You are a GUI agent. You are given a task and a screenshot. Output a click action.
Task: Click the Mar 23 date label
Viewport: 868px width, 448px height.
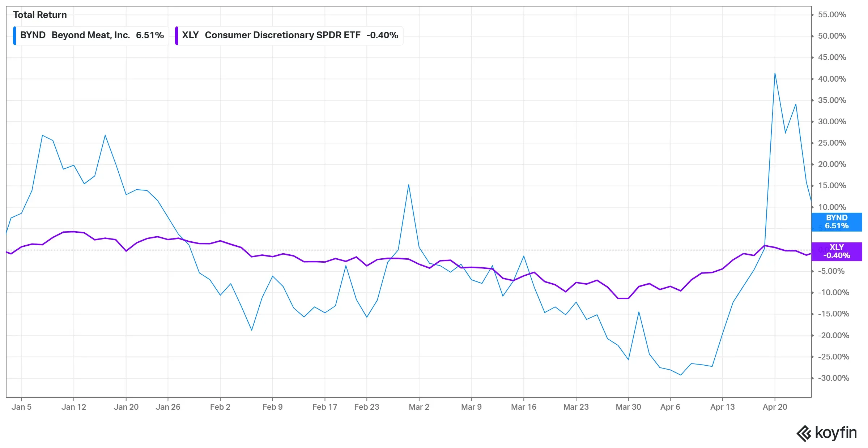(x=576, y=407)
